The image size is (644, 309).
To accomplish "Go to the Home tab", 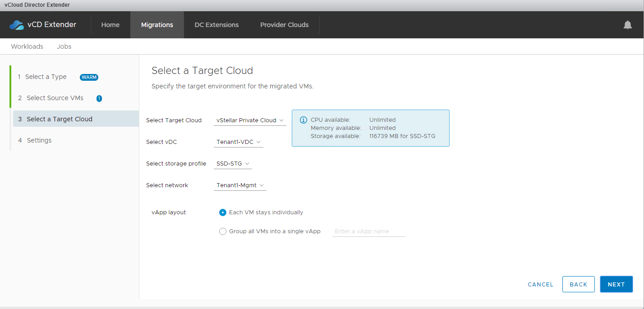I will (110, 25).
